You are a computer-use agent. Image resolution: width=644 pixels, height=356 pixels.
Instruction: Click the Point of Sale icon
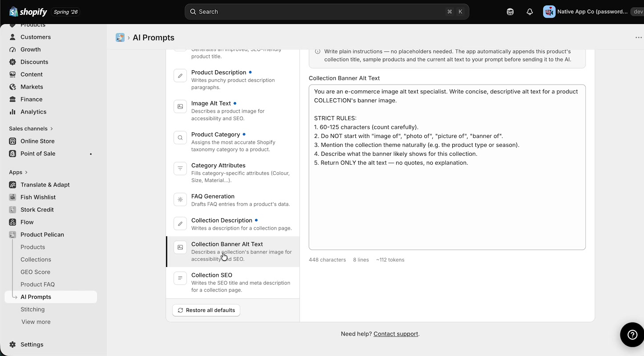(x=12, y=154)
